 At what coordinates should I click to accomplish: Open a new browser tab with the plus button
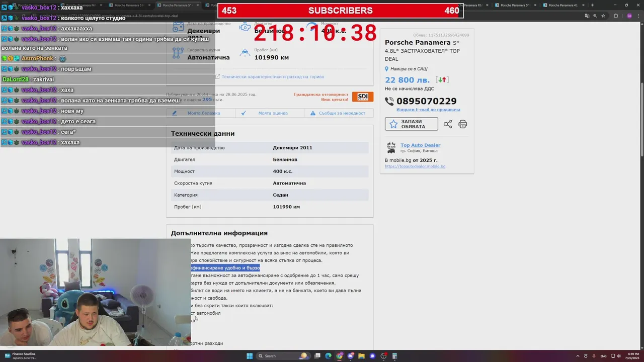(592, 5)
